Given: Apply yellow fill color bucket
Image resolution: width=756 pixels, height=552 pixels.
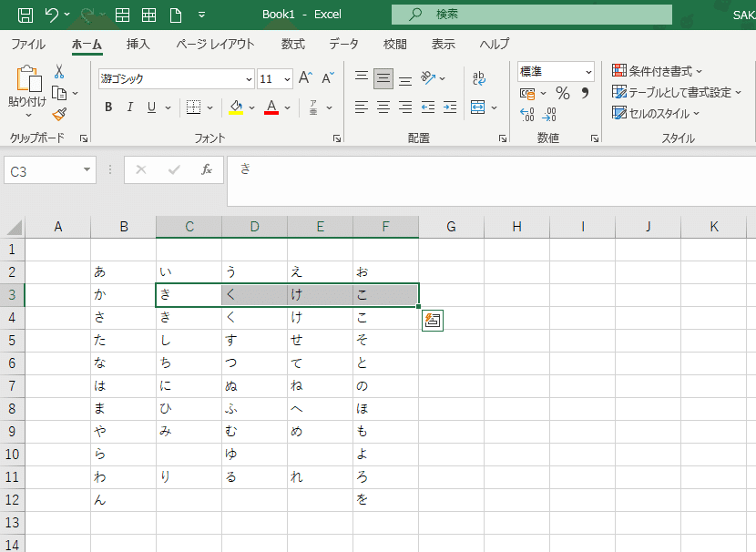Looking at the screenshot, I should (x=236, y=107).
